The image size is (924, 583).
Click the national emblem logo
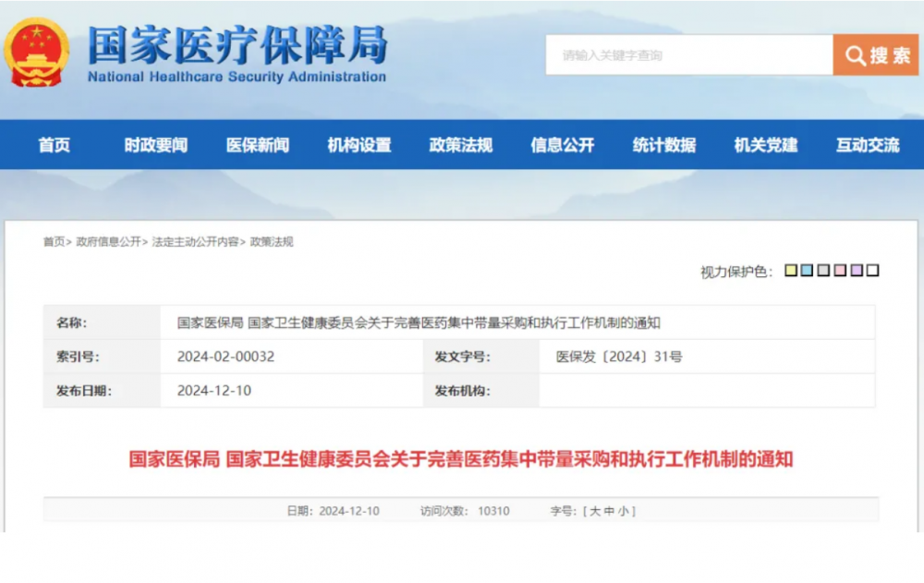coord(37,53)
